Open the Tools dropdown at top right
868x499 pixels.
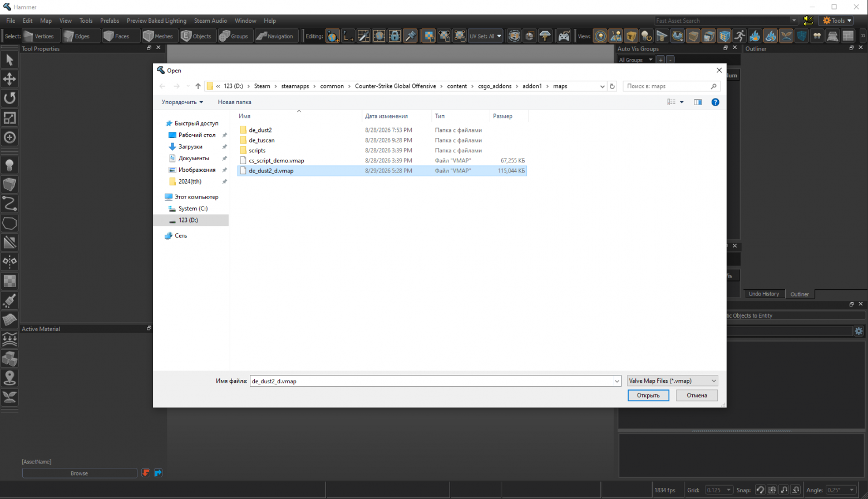click(x=837, y=21)
